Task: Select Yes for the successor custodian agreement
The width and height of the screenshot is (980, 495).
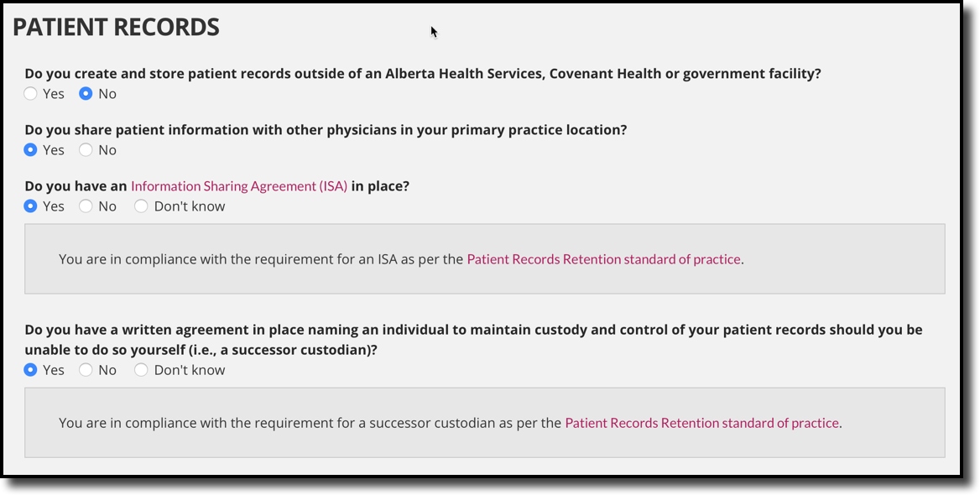Action: coord(30,369)
